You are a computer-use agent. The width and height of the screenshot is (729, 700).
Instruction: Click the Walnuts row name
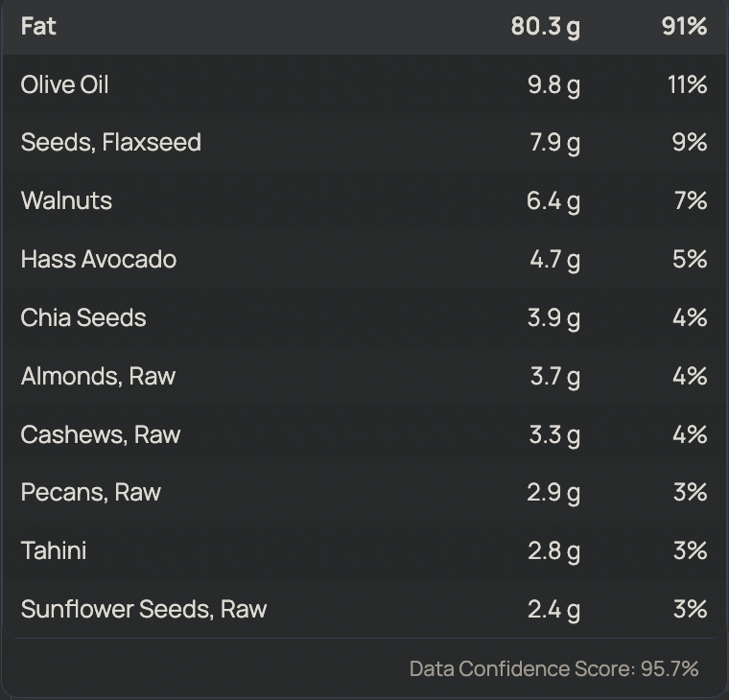pyautogui.click(x=66, y=200)
